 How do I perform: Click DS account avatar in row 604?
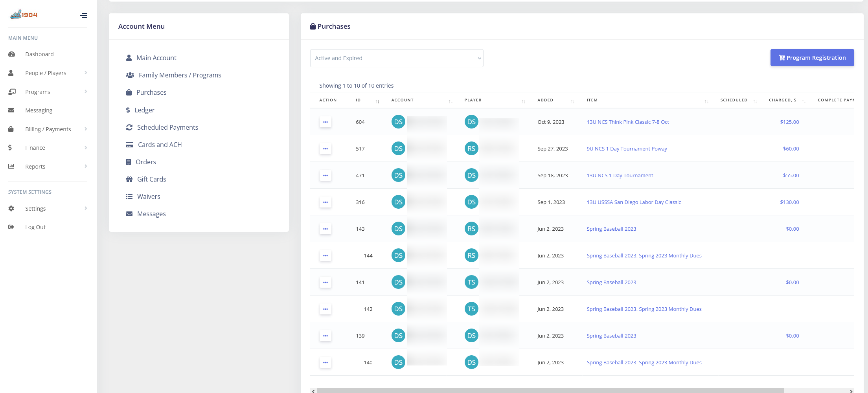click(398, 122)
